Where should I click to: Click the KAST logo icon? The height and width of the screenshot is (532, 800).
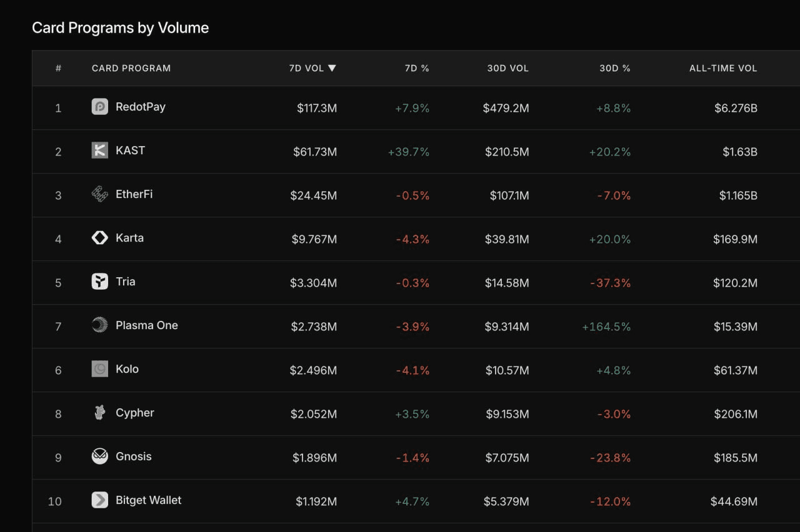tap(99, 150)
